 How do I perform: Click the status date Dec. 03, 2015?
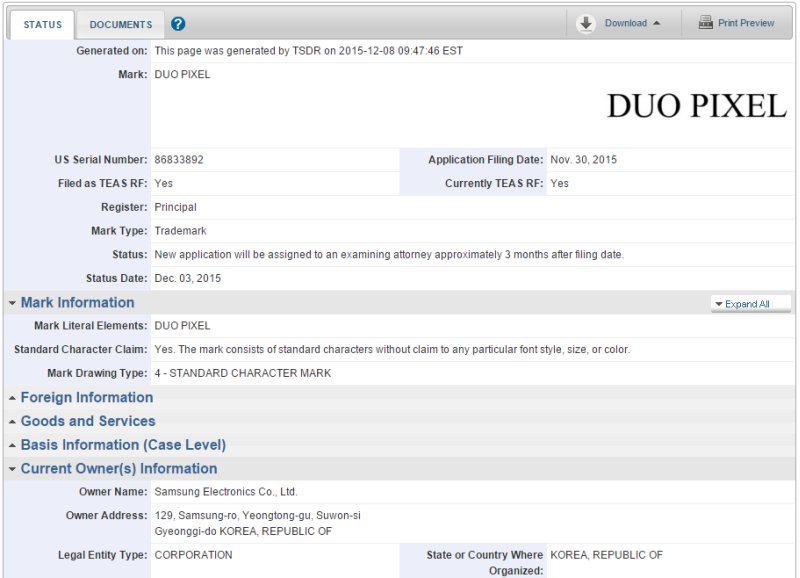[x=188, y=278]
